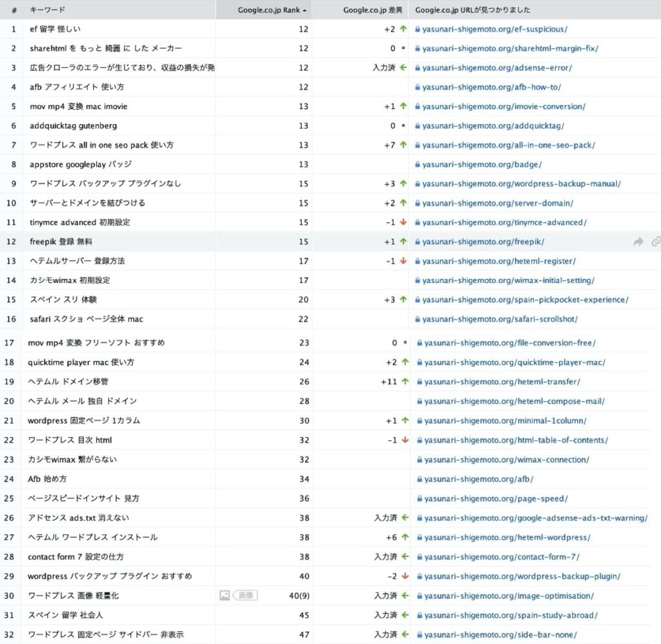Open the side-bar-none URL link
Screen dimensions: 661x644
(500, 635)
